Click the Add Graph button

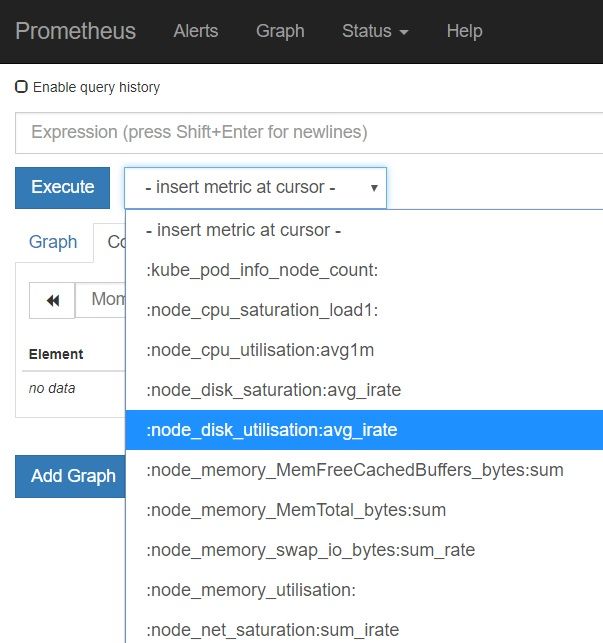click(71, 477)
